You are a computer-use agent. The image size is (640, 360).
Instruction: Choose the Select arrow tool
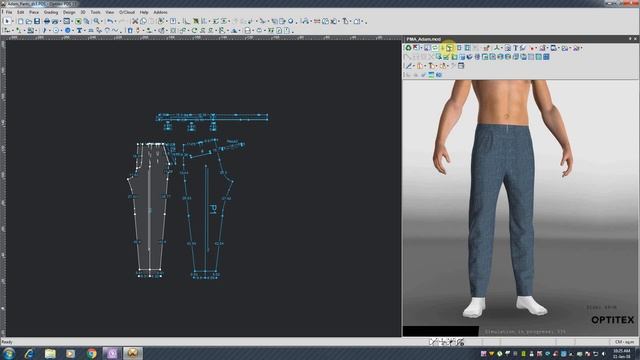point(7,21)
